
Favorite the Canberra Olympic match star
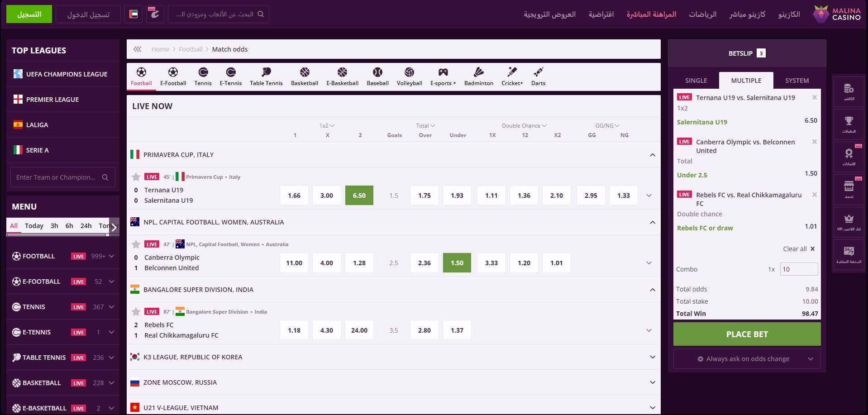click(x=136, y=244)
